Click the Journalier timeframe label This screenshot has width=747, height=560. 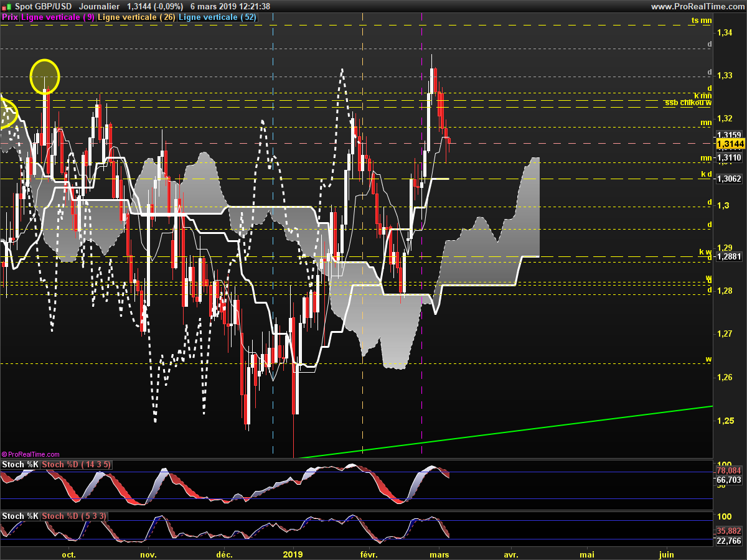(x=100, y=6)
